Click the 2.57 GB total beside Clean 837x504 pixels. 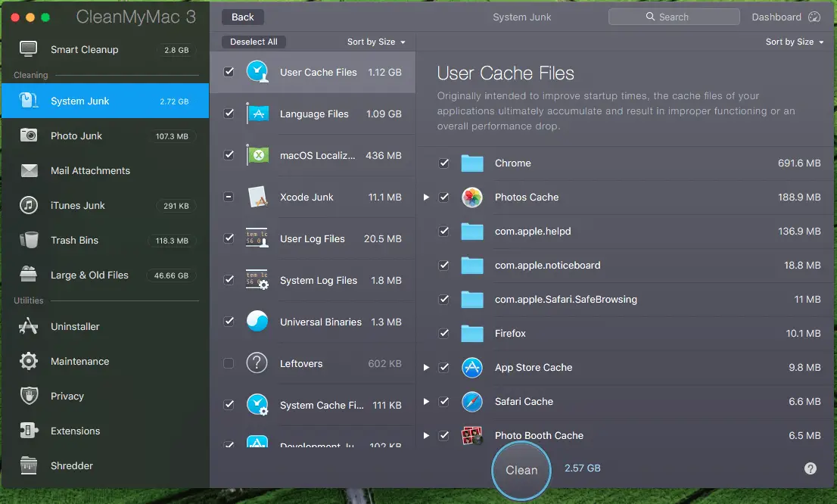pyautogui.click(x=583, y=468)
